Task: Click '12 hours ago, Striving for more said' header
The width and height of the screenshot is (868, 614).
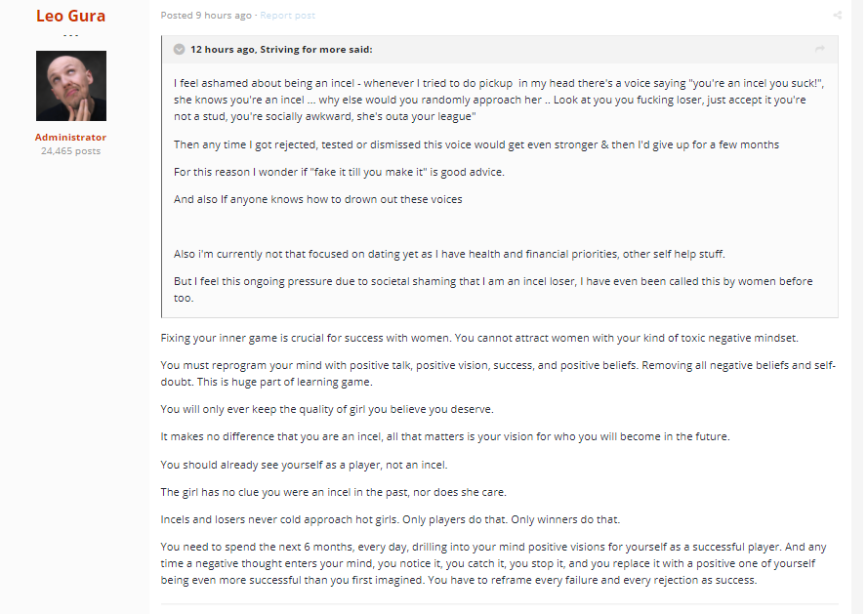Action: 281,49
